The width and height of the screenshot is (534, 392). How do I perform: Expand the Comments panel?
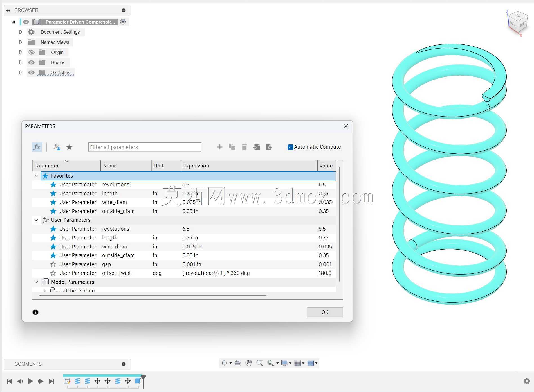tap(124, 364)
